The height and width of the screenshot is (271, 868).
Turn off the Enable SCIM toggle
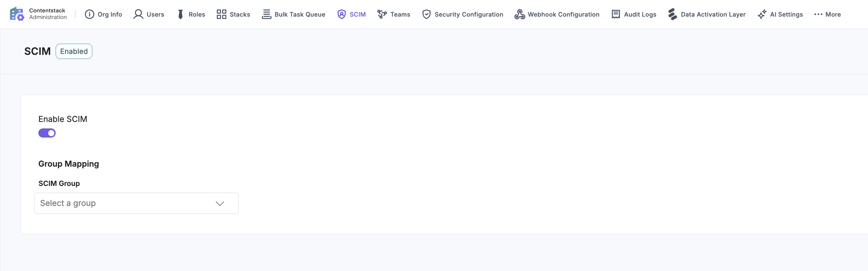coord(47,133)
